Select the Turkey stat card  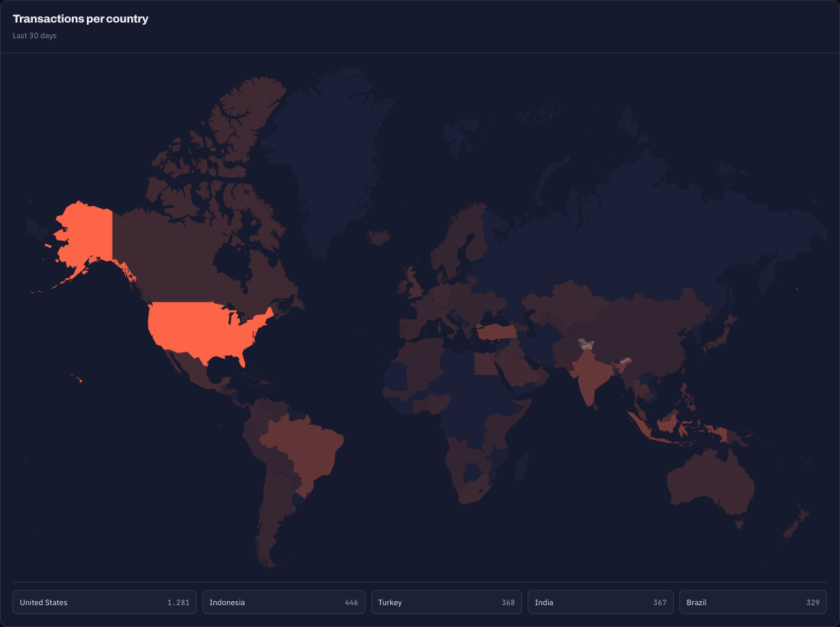pos(446,602)
